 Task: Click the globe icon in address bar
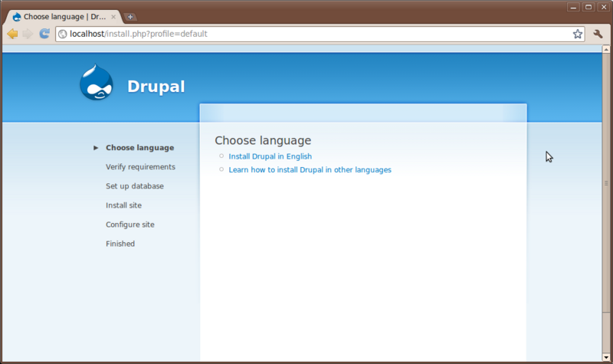point(63,34)
